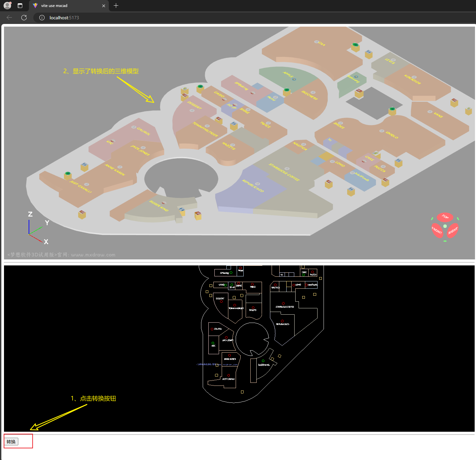Click the DESSERT text in the 2D drawing
Viewport: 476px width, 460px height.
220,298
